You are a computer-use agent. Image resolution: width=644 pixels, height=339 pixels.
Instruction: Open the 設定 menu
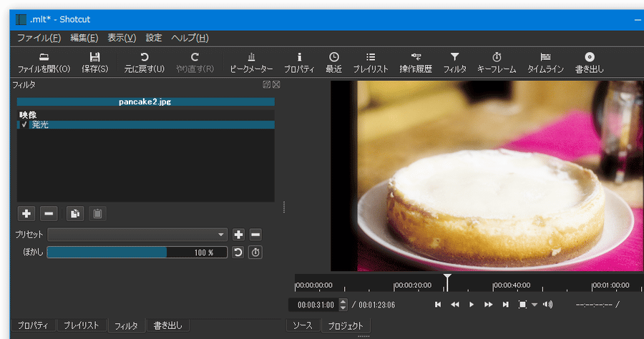click(x=154, y=38)
